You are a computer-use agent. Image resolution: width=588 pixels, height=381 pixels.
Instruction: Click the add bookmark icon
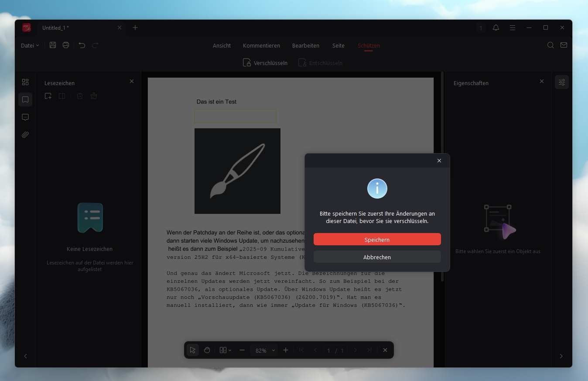pyautogui.click(x=48, y=96)
